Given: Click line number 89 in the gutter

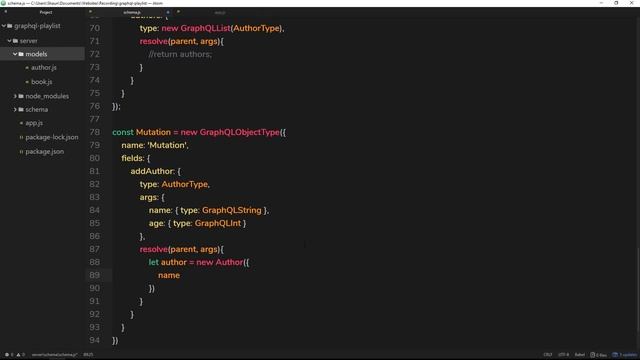Looking at the screenshot, I should [94, 275].
